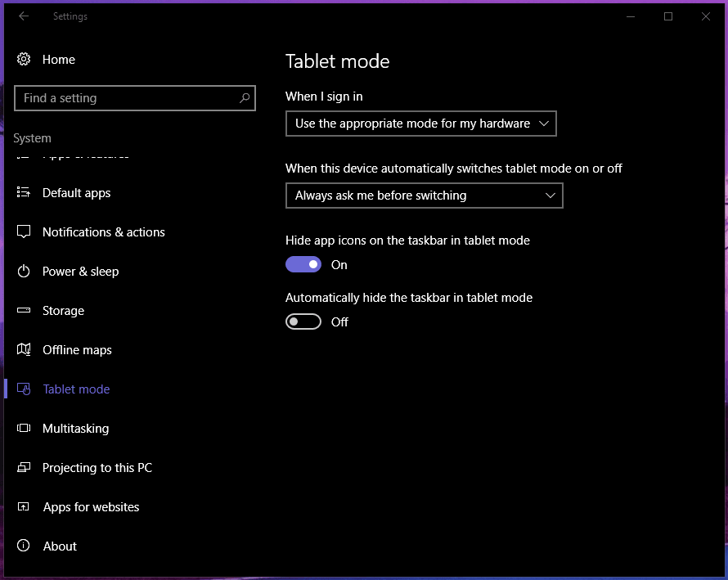Image resolution: width=728 pixels, height=580 pixels.
Task: Open the When I sign in dropdown
Action: (420, 124)
